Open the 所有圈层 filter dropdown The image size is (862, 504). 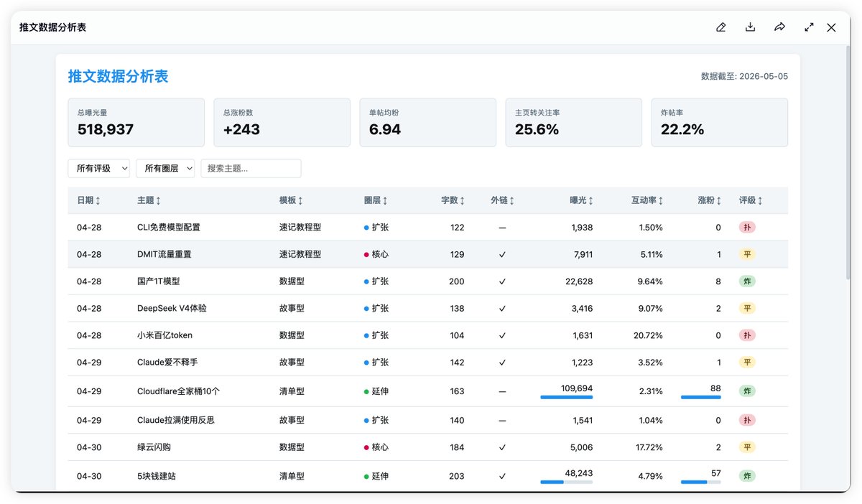tap(165, 168)
